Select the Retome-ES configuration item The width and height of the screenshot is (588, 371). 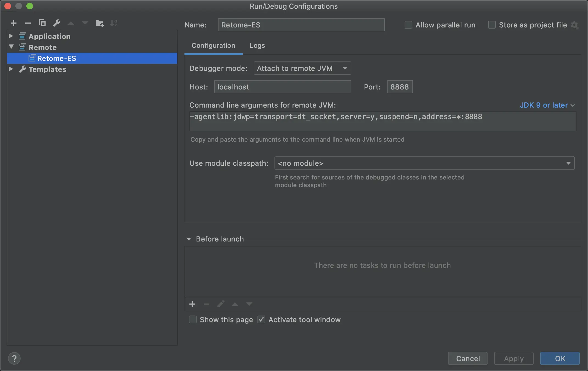point(57,58)
